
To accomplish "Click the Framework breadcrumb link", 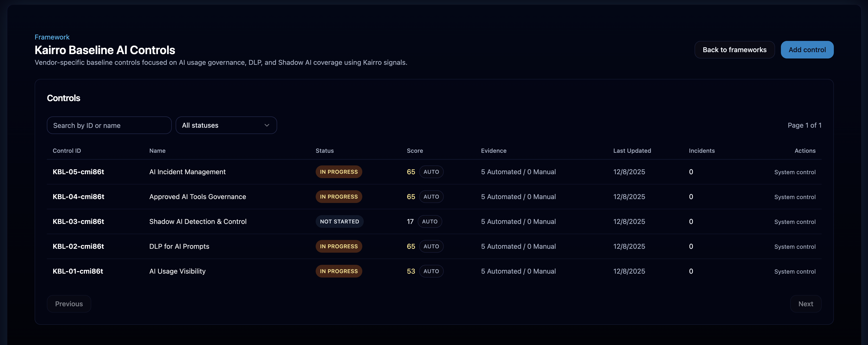I will (x=52, y=37).
